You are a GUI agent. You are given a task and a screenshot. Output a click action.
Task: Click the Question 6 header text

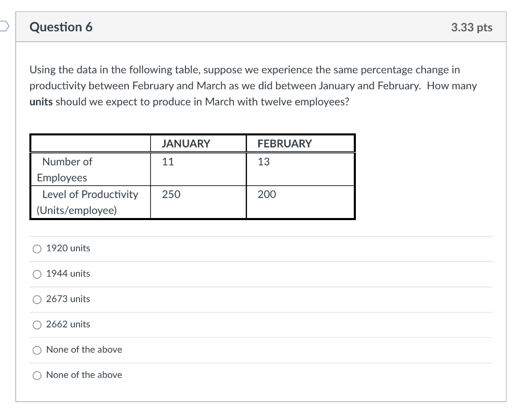[61, 27]
